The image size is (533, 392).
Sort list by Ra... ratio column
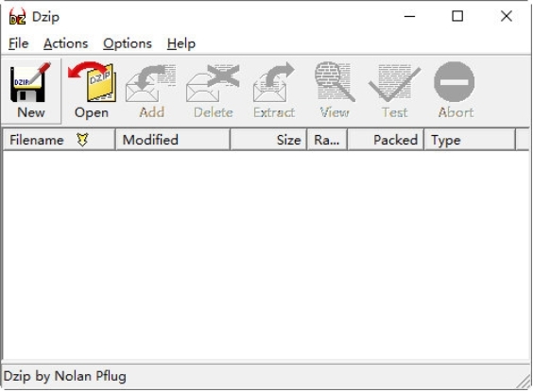point(327,140)
